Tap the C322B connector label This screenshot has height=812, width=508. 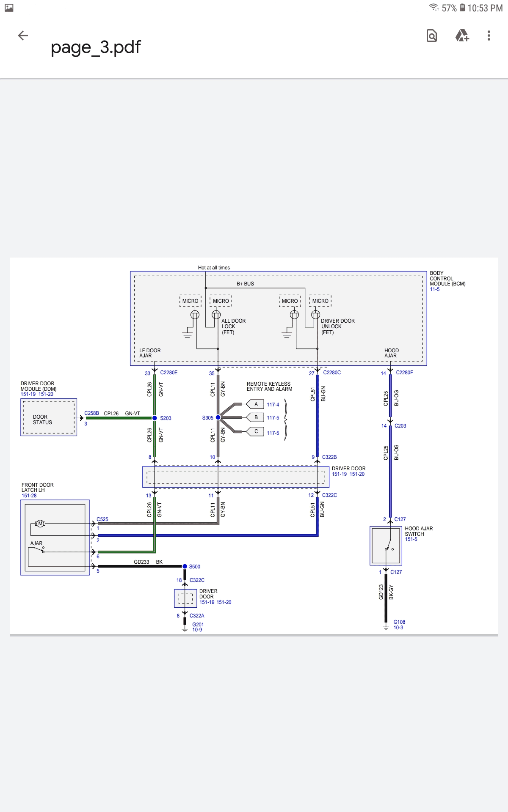[329, 457]
